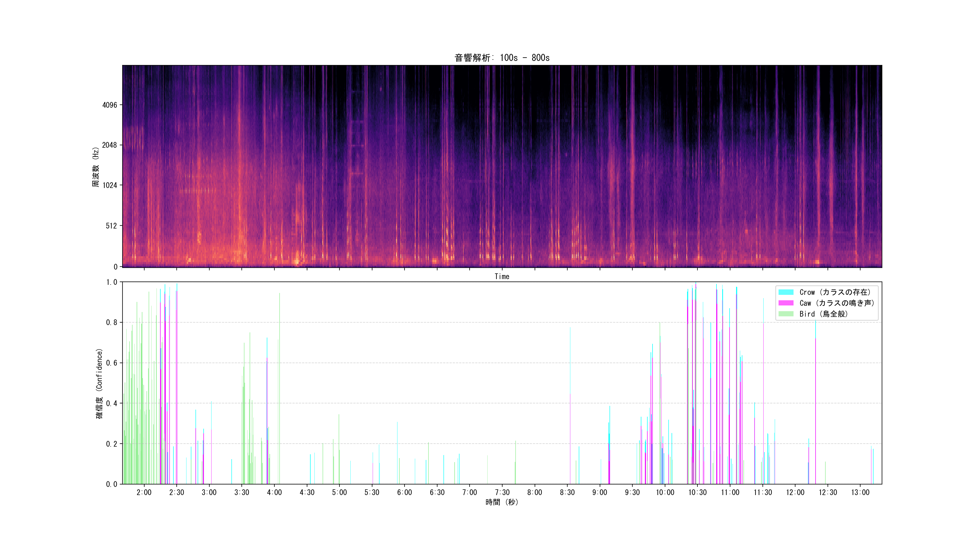The height and width of the screenshot is (544, 980).
Task: Click the 時間 (秒) x-axis title
Action: pyautogui.click(x=502, y=502)
